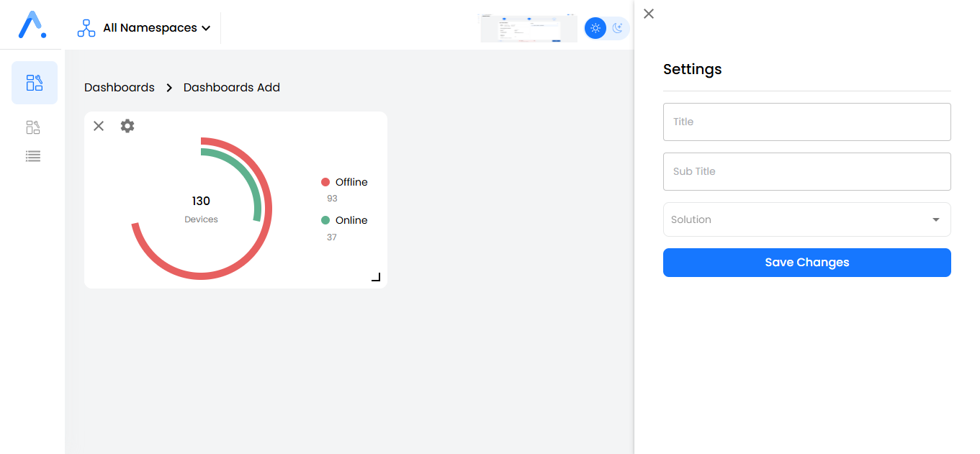Click the namespaces network icon beside All Namespaces
The width and height of the screenshot is (980, 454).
coord(86,27)
